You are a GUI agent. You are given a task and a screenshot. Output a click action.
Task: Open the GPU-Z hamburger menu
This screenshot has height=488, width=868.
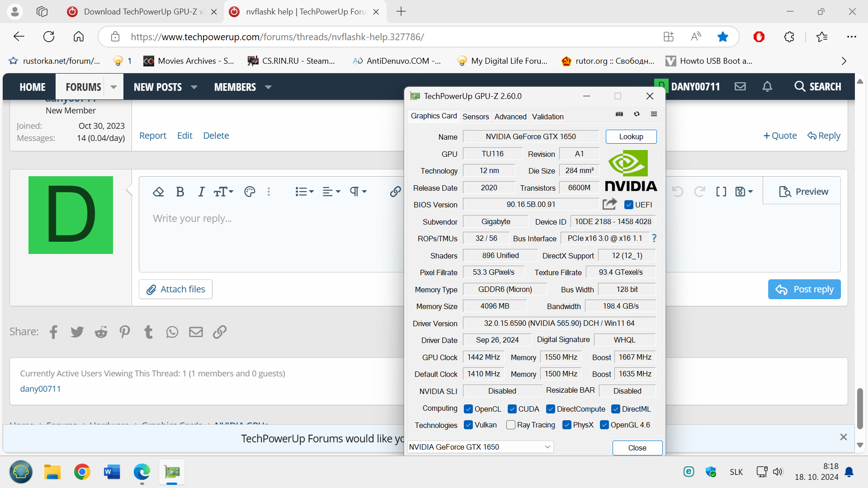click(654, 114)
